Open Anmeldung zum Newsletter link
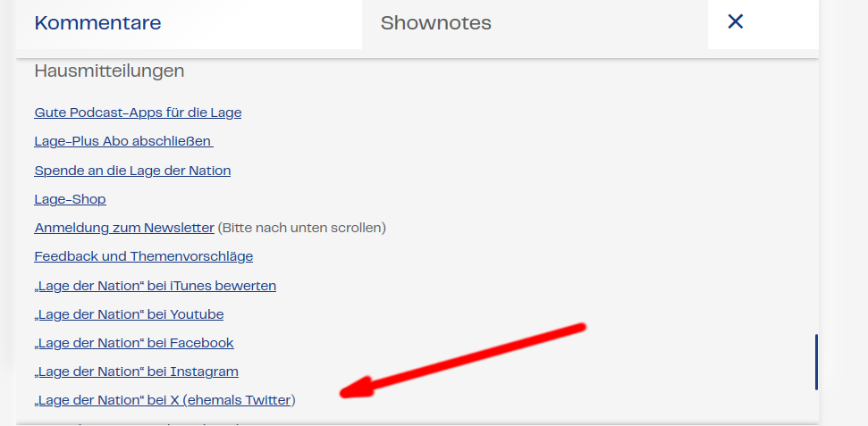868x426 pixels. [124, 228]
